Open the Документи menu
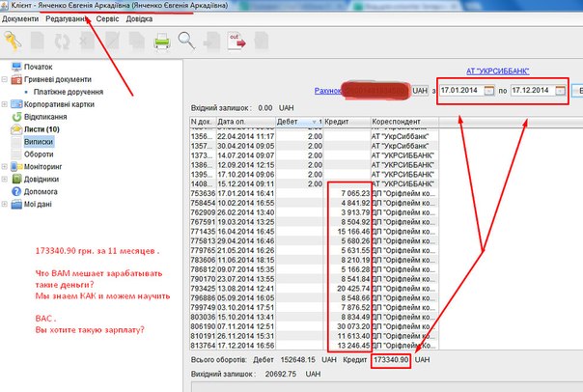583x392 pixels. coord(20,18)
